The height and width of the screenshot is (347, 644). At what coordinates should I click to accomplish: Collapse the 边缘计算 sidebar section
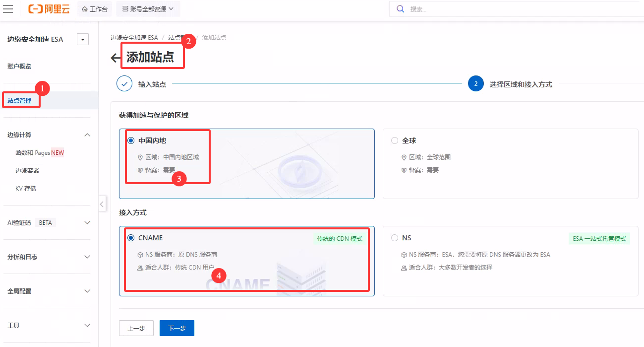(87, 135)
